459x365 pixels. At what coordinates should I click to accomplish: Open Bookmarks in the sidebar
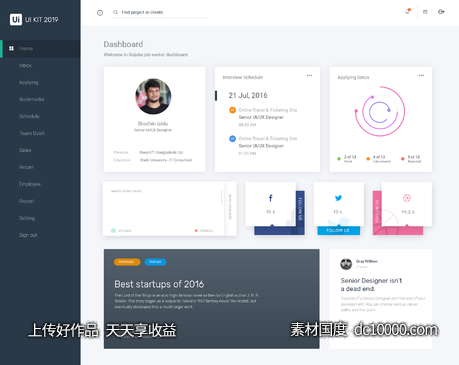click(31, 99)
